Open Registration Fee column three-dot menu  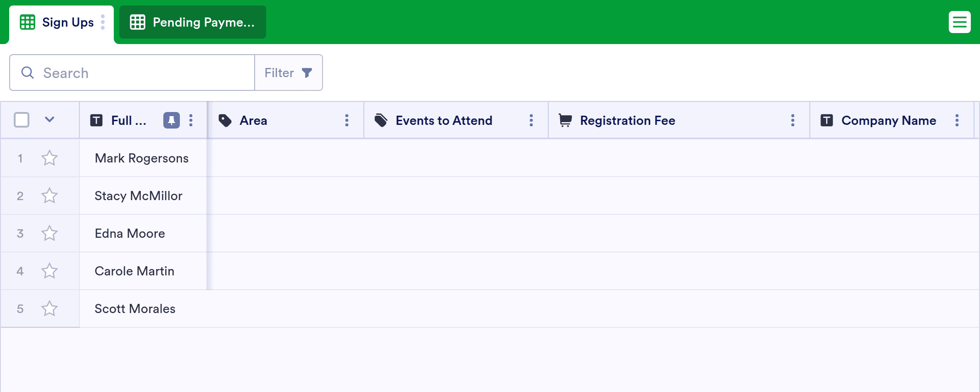click(x=793, y=120)
